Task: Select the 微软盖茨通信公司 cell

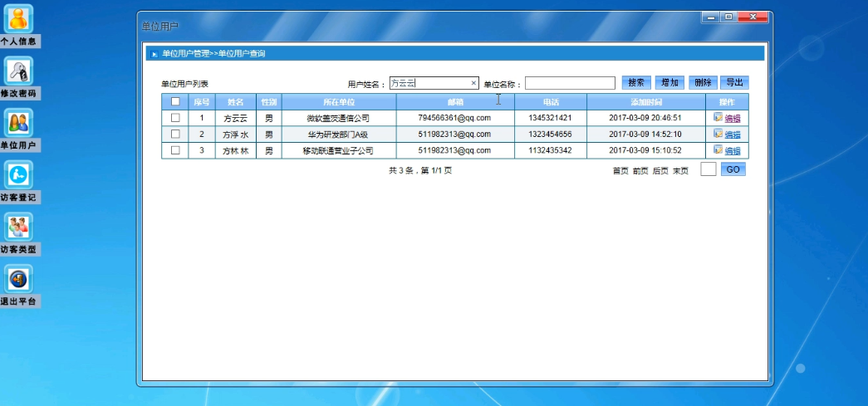Action: point(338,118)
